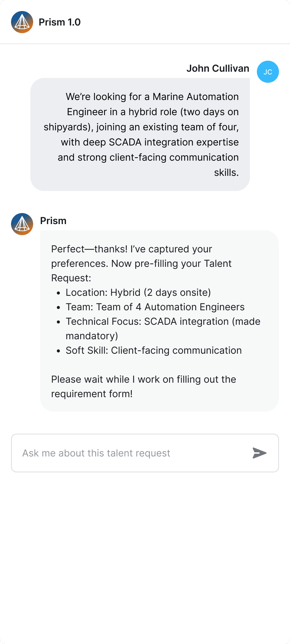
Task: Select the 'Team: Team of 4 Automation Engineers' bullet
Action: pyautogui.click(x=155, y=307)
